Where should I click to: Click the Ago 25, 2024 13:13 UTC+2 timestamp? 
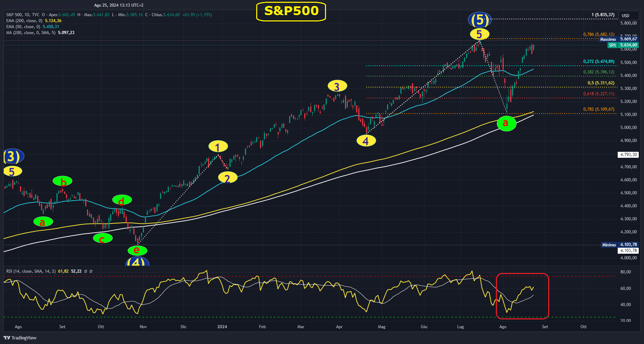click(x=119, y=5)
